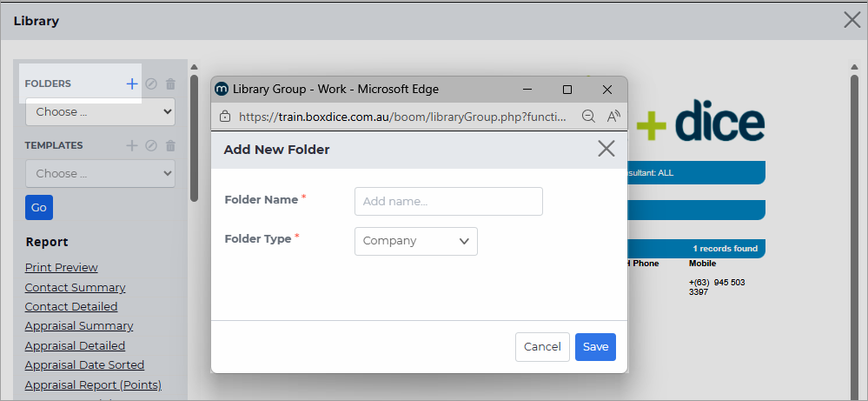Click the left sidebar scrollbar thumb

195,138
